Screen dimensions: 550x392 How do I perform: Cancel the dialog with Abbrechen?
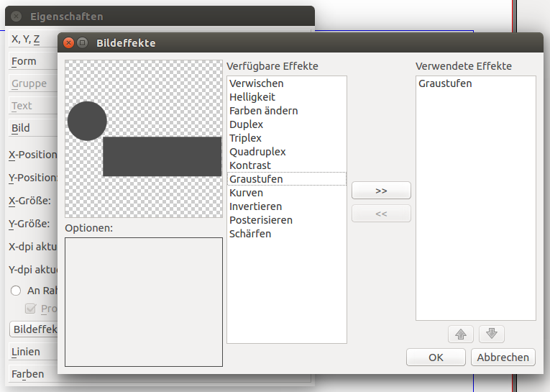pos(503,357)
